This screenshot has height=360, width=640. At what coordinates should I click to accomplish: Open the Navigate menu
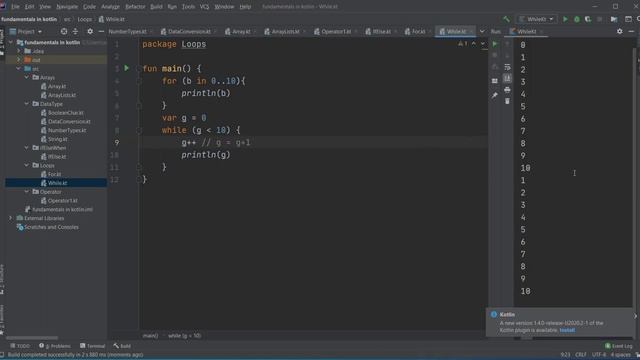point(67,7)
